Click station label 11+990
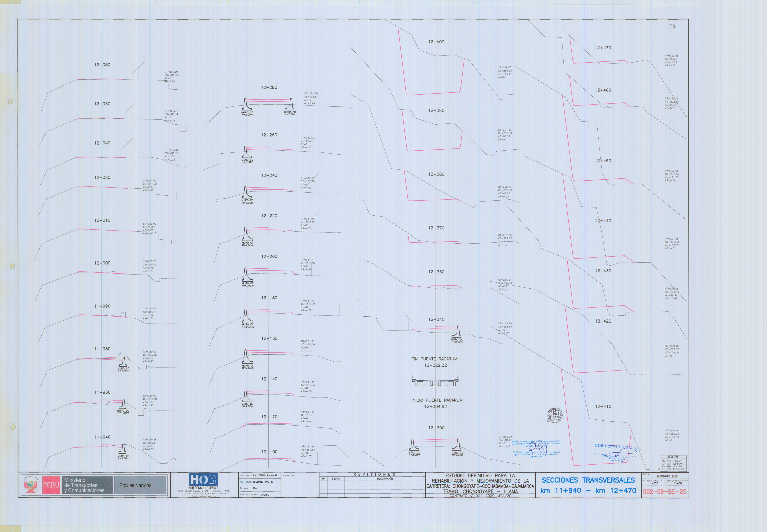This screenshot has height=532, width=767. pos(102,306)
